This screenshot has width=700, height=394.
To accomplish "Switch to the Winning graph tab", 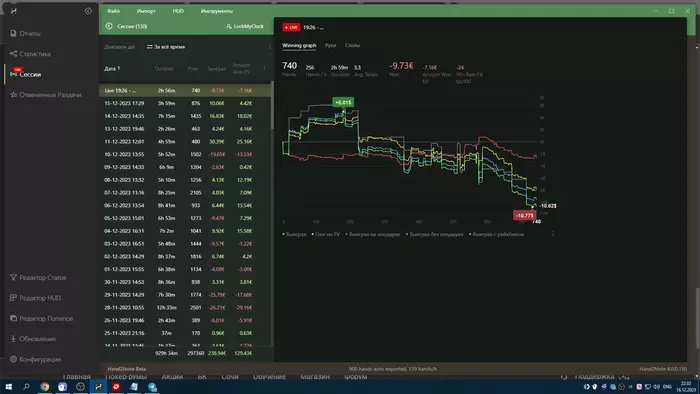I will pyautogui.click(x=299, y=46).
